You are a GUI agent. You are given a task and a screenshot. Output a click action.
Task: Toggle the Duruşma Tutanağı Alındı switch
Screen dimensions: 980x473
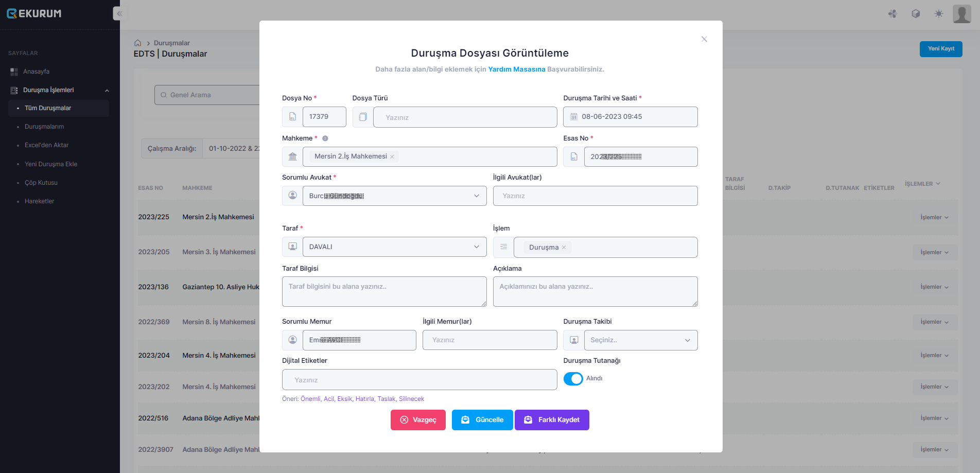[x=573, y=379]
